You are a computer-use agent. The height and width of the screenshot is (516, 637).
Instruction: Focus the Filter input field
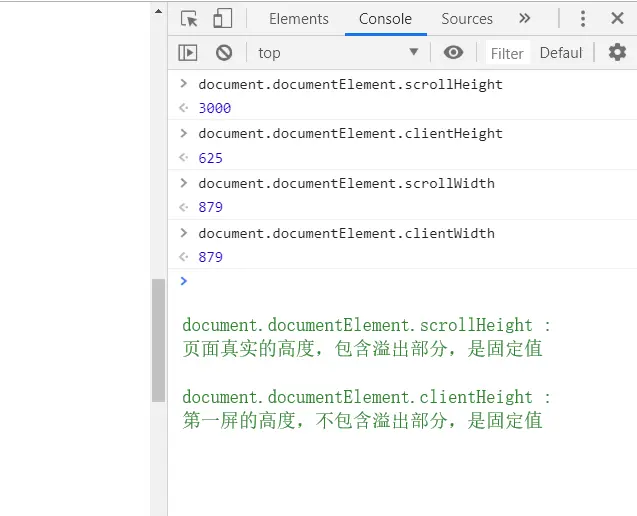[507, 53]
